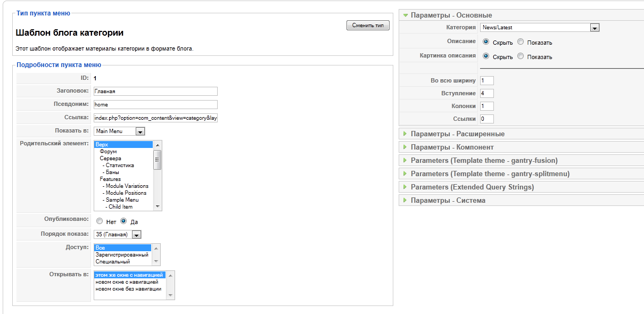
Task: Select Форум in the parent element list
Action: tap(108, 152)
